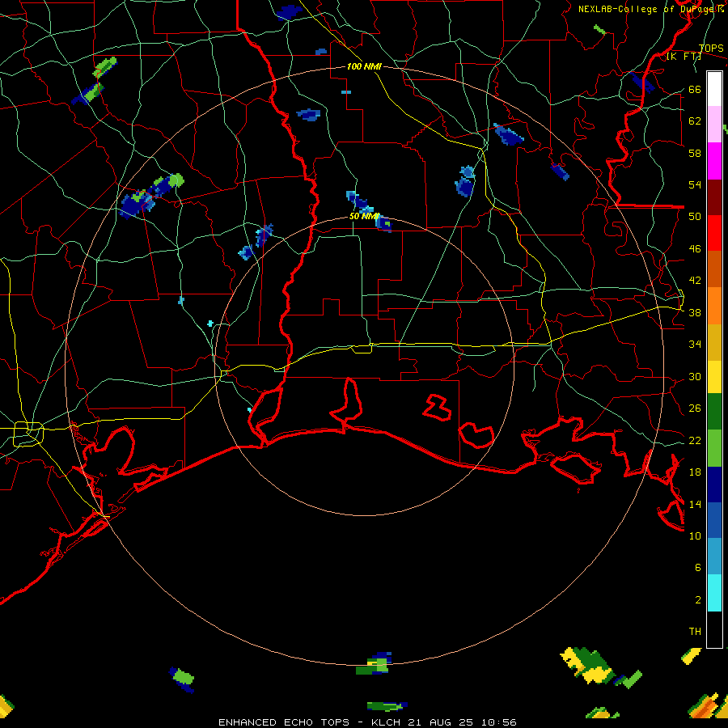This screenshot has height=728, width=728.
Task: Click the bright orange swatch on the color scale
Action: coord(714,306)
